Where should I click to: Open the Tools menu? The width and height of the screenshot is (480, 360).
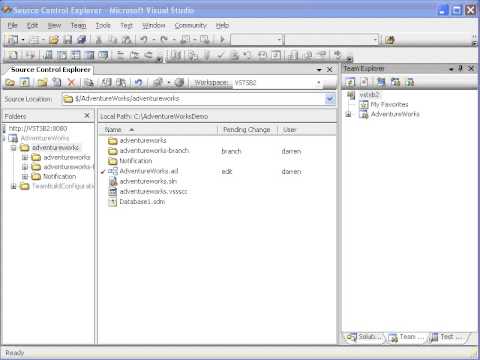103,25
